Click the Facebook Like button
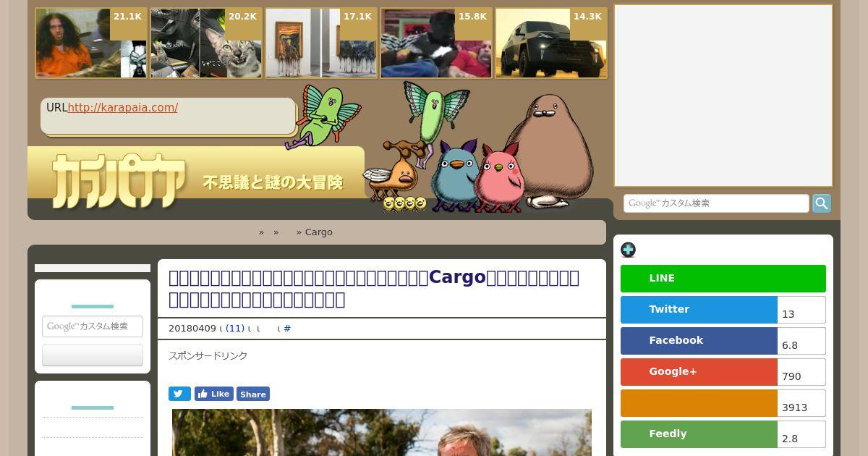 (x=213, y=394)
